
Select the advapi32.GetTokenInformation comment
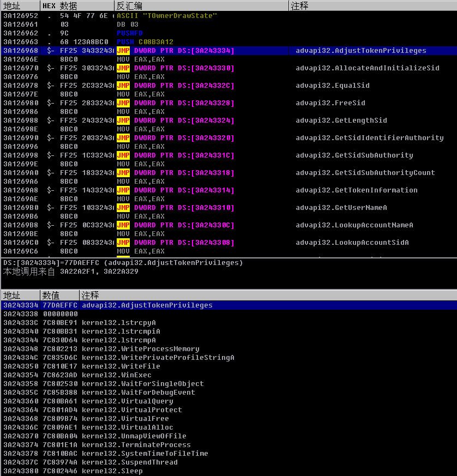[x=357, y=190]
